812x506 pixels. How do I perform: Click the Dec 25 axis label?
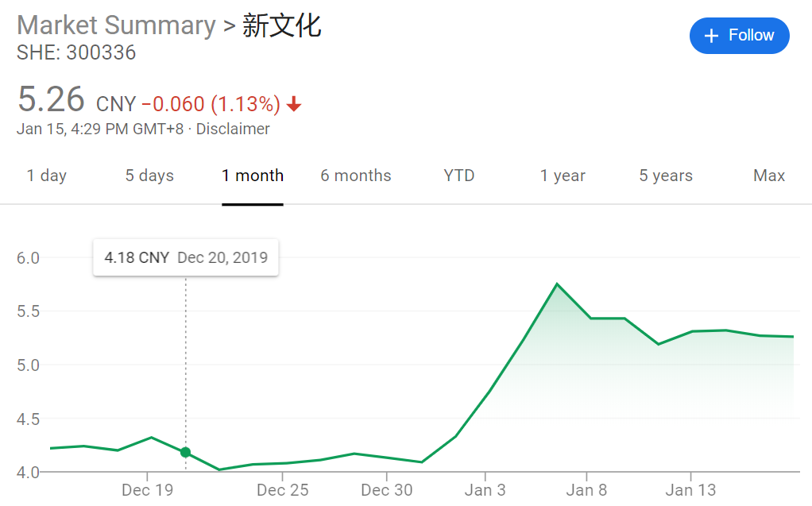click(282, 490)
